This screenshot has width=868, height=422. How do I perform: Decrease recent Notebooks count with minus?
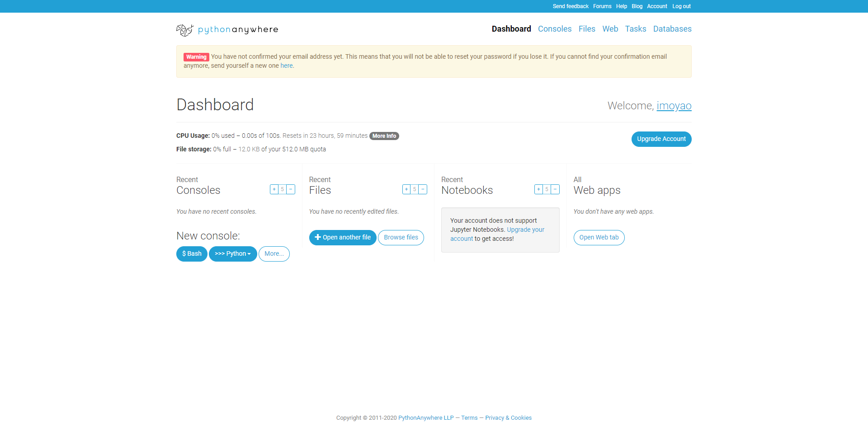555,189
